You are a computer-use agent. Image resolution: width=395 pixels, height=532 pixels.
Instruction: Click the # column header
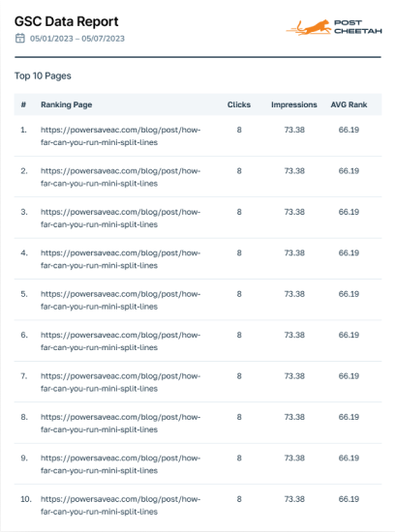[x=23, y=104]
